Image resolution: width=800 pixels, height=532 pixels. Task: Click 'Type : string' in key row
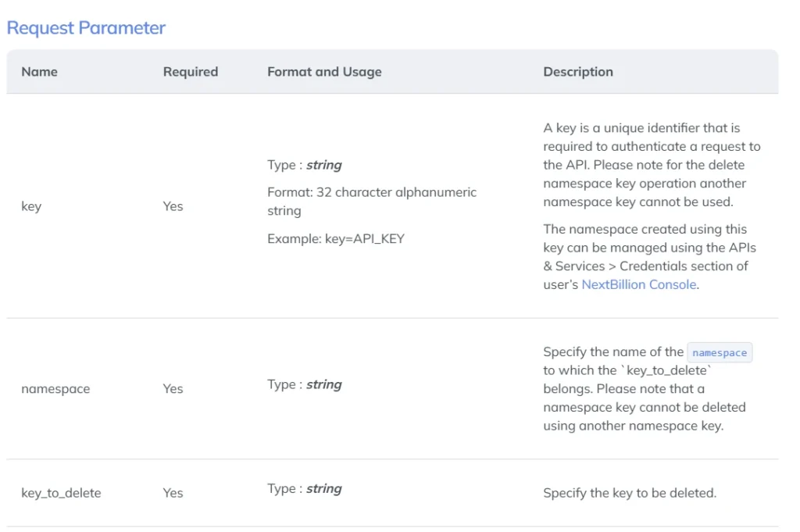coord(305,166)
